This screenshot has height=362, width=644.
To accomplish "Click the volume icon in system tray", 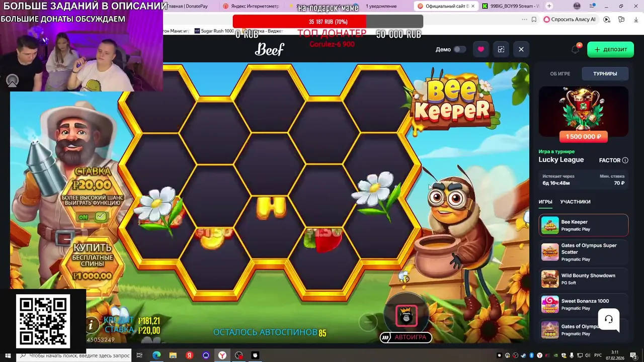I will click(589, 355).
